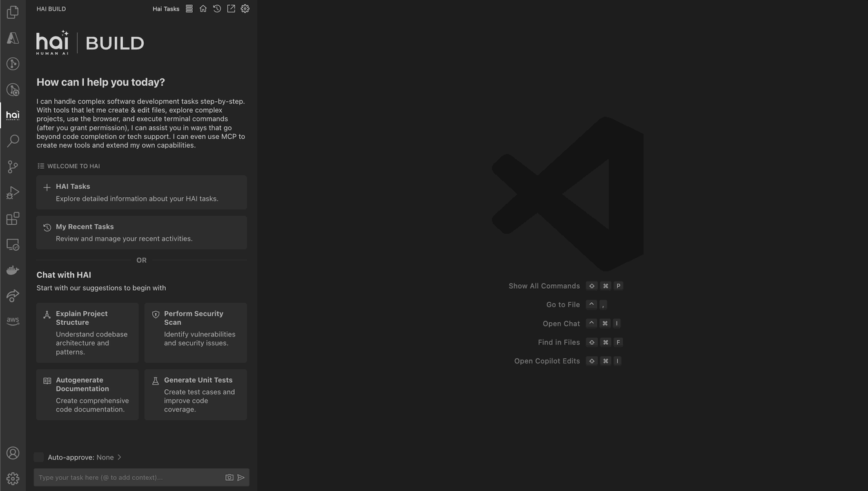Open the Remote Explorer monitor icon
This screenshot has width=868, height=491.
[13, 244]
